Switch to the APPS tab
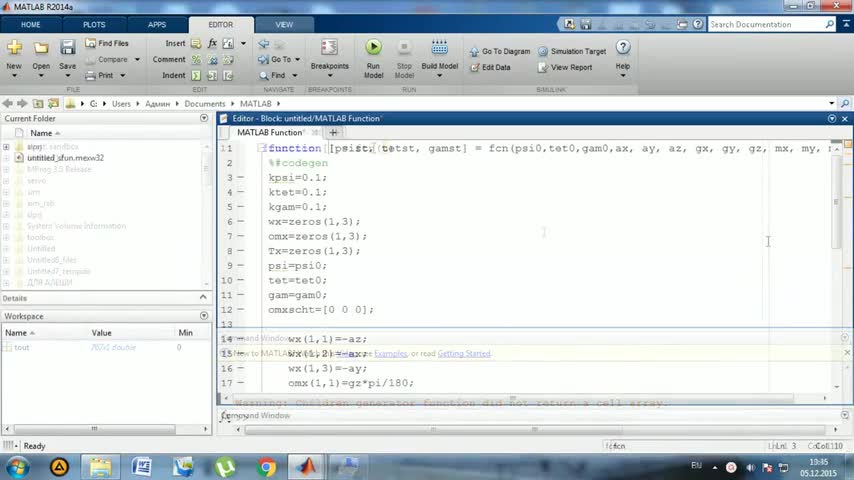 157,25
